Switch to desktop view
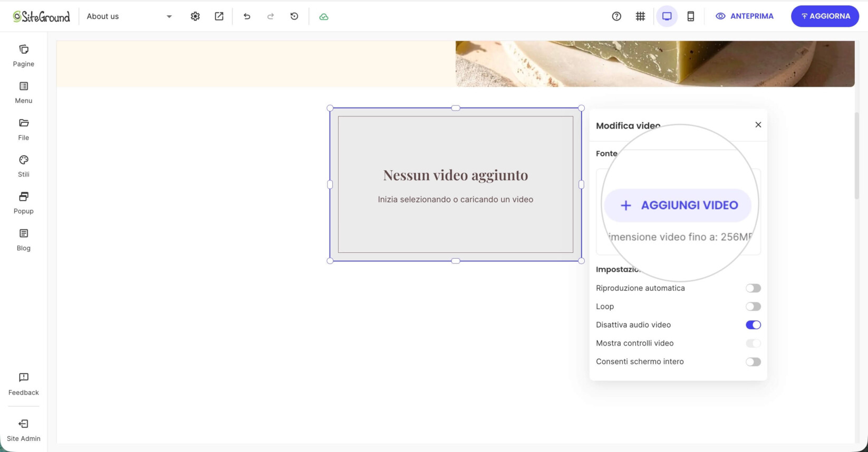The height and width of the screenshot is (452, 868). (x=667, y=16)
